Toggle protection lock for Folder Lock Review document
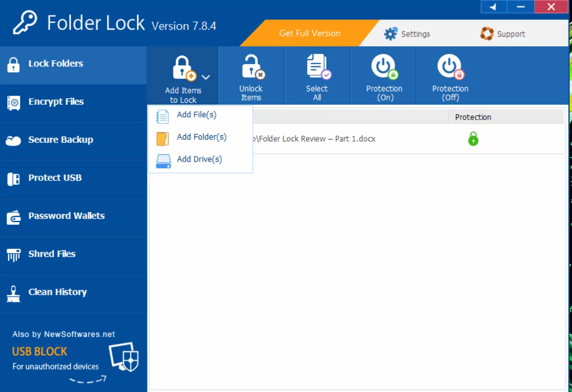This screenshot has width=572, height=392. click(473, 139)
